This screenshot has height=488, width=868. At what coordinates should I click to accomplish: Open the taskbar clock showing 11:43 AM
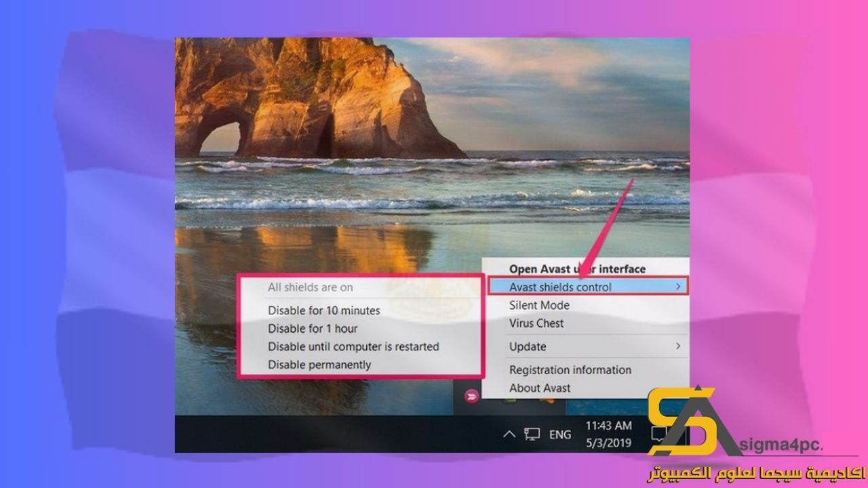tap(608, 434)
